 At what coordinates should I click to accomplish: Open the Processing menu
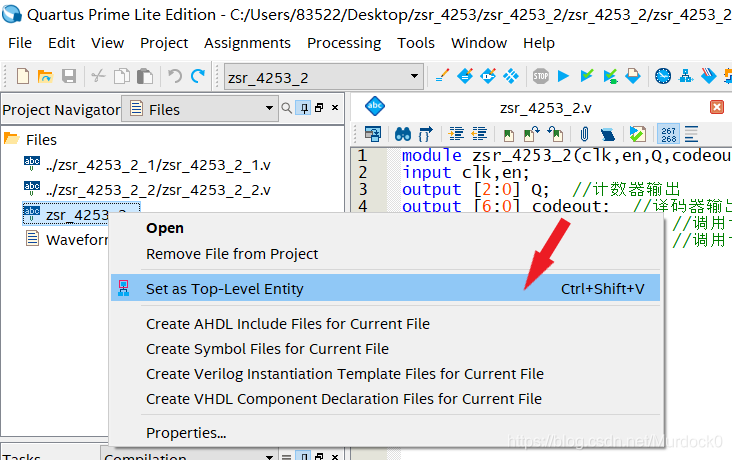(344, 43)
